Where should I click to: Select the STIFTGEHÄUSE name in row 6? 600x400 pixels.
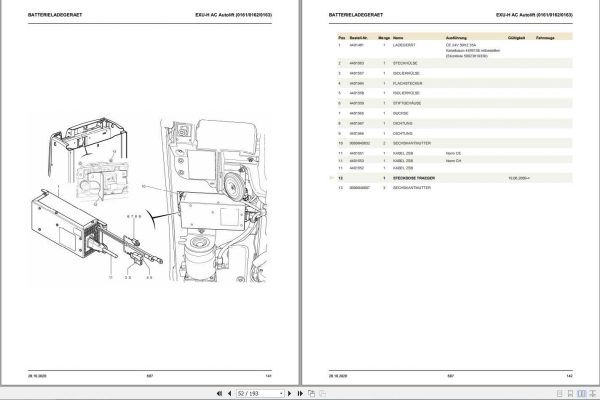coord(407,103)
